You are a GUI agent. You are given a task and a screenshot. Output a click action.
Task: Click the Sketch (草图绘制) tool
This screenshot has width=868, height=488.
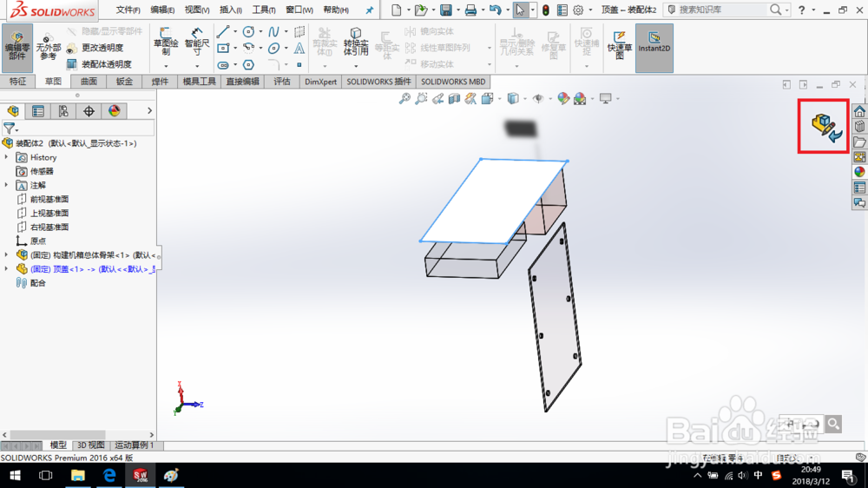166,42
